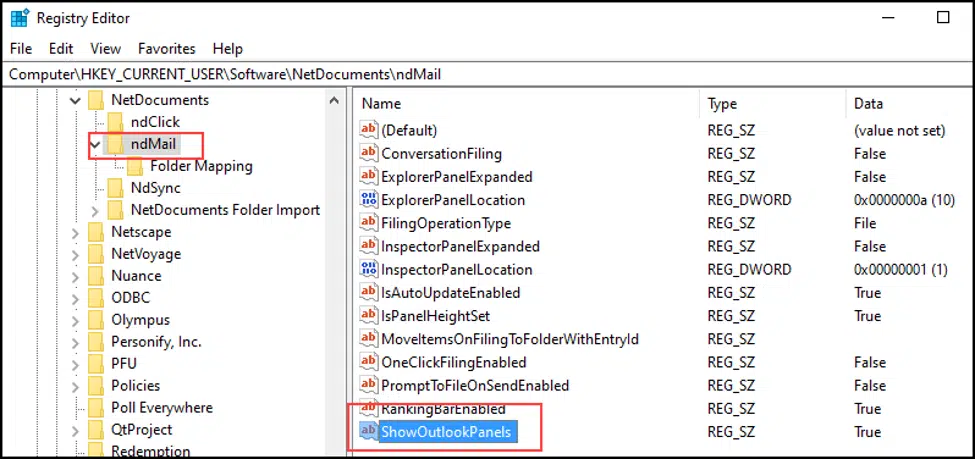The width and height of the screenshot is (977, 460).
Task: Expand the NetDocuments Folder Import node
Action: (95, 211)
